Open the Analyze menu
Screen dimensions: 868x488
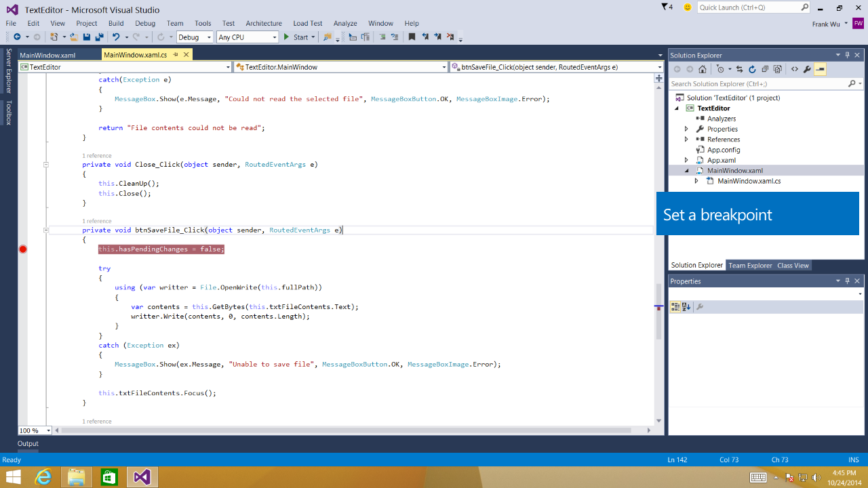point(345,23)
